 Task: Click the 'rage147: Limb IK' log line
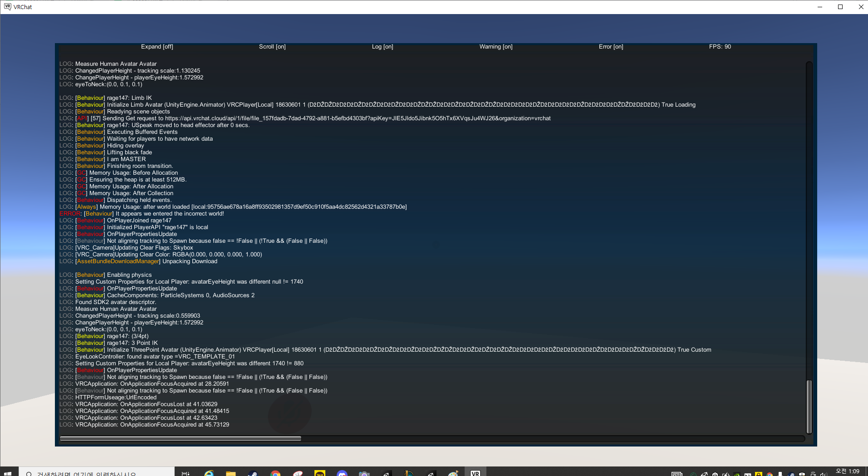click(106, 98)
